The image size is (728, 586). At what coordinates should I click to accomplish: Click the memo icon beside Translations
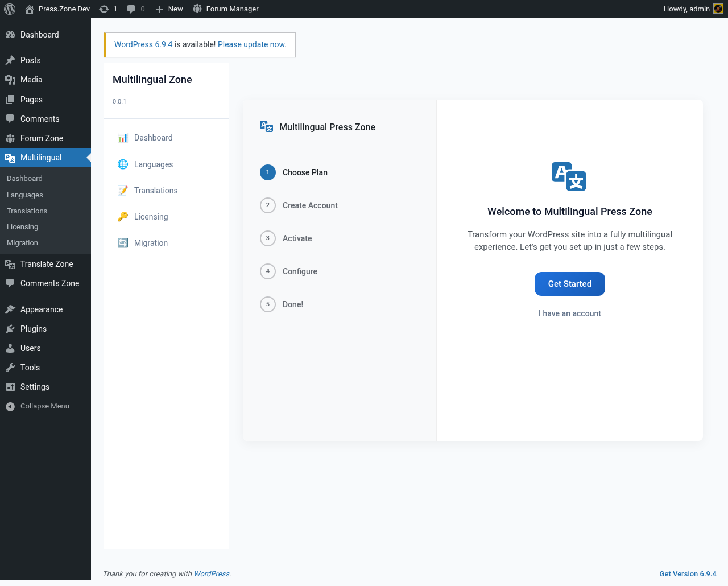click(x=123, y=191)
